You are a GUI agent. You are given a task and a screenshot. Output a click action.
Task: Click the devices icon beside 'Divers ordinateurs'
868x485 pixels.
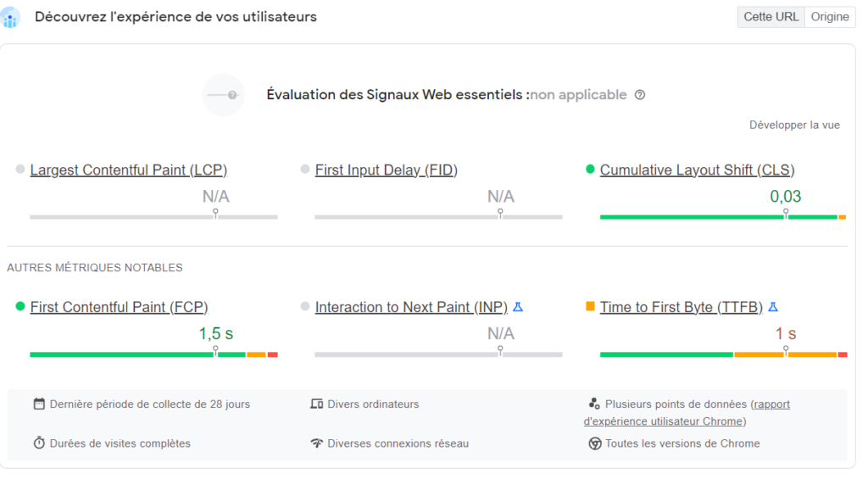coord(317,404)
